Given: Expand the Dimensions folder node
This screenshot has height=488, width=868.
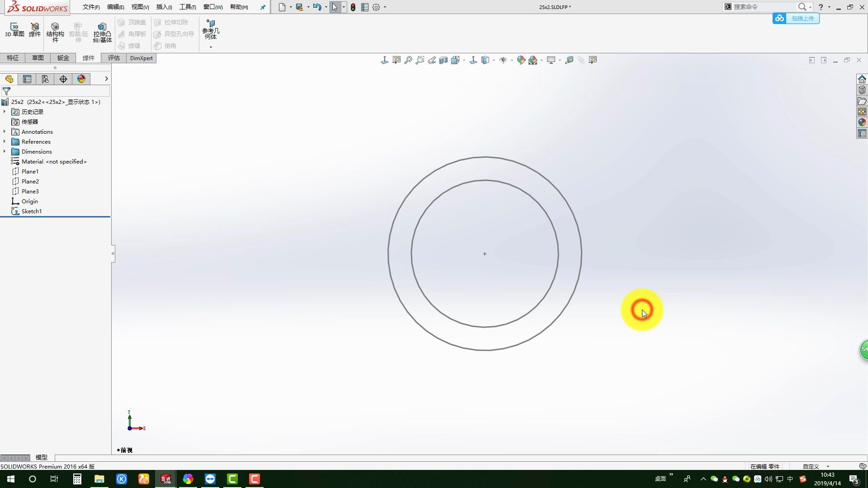Looking at the screenshot, I should click(x=5, y=151).
